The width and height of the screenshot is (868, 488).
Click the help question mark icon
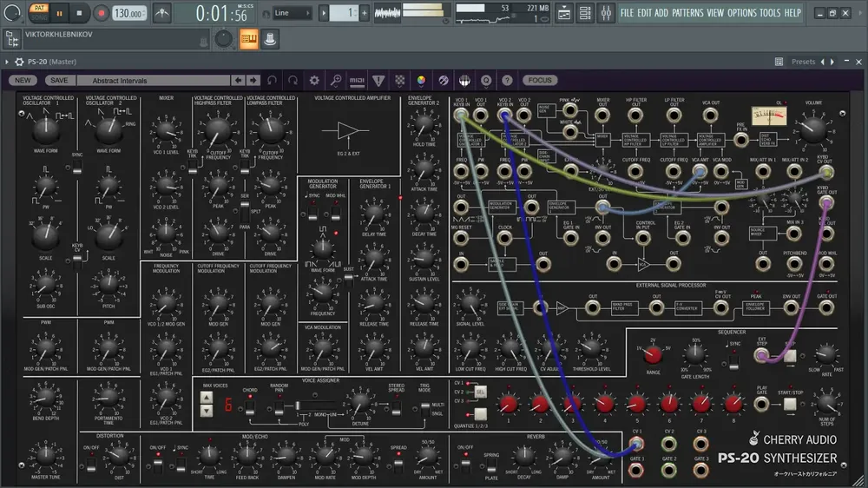[507, 81]
